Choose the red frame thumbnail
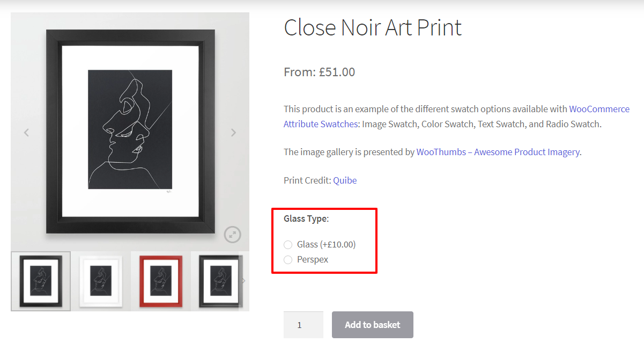The image size is (644, 350). coord(161,281)
